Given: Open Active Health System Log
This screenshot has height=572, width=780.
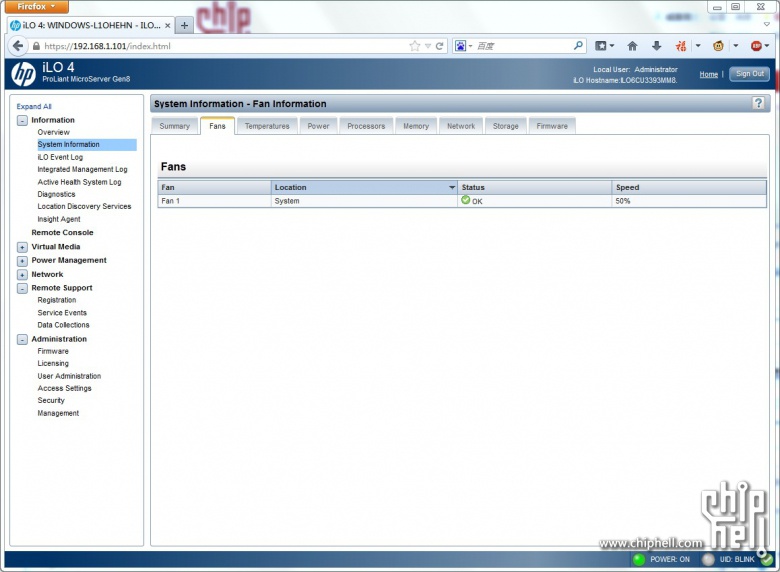Looking at the screenshot, I should point(80,182).
